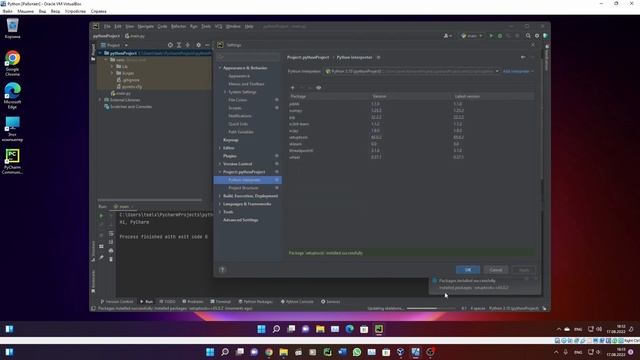Expand the Tools settings section
Viewport: 640px width, 360px height.
(220, 212)
